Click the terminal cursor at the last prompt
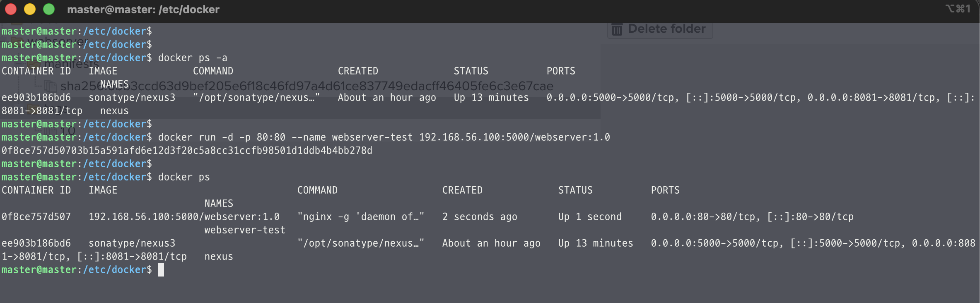This screenshot has width=980, height=303. (161, 270)
